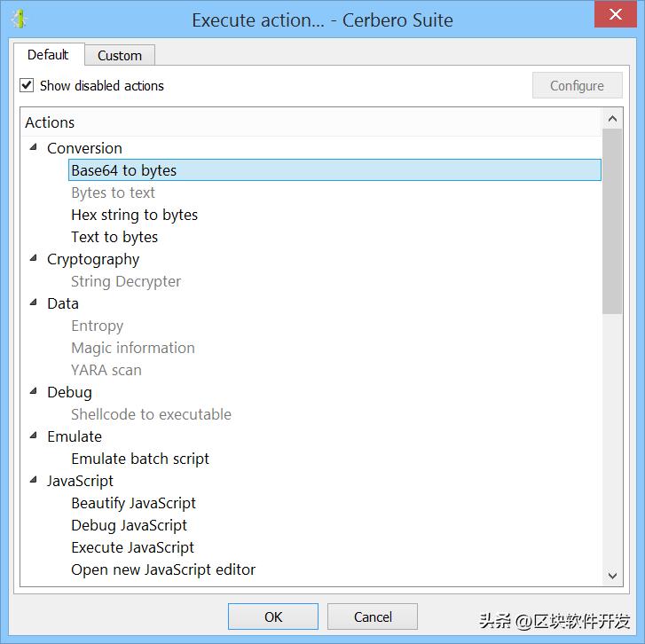Choose Hex string to bytes
Screen dimensions: 645x644
coord(135,215)
